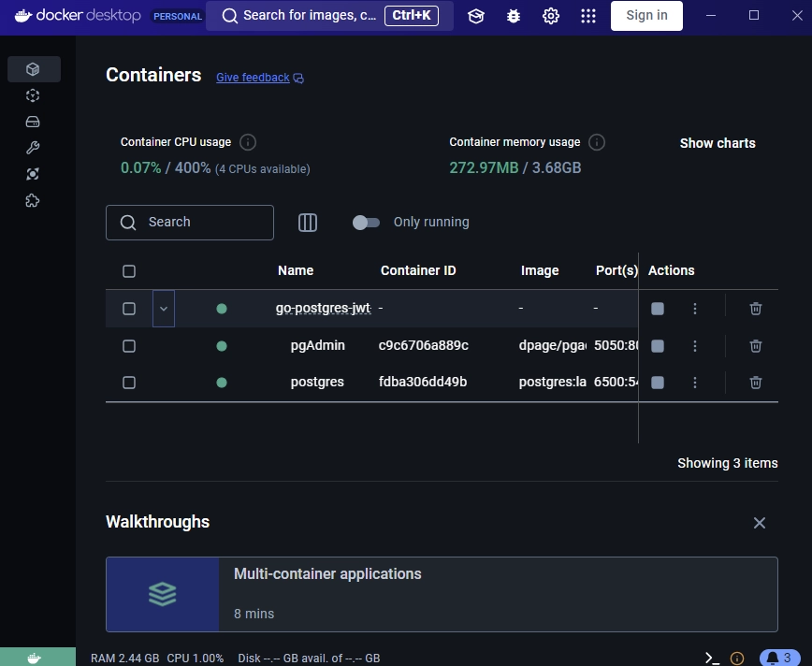Open the actions menu for pgAdmin container
Screen dimensions: 812x666
point(695,345)
